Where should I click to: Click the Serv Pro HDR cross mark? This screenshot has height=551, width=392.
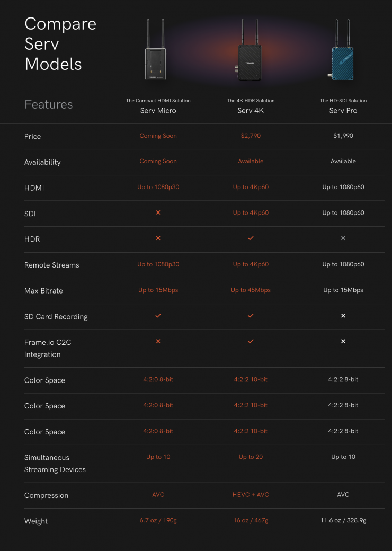343,238
